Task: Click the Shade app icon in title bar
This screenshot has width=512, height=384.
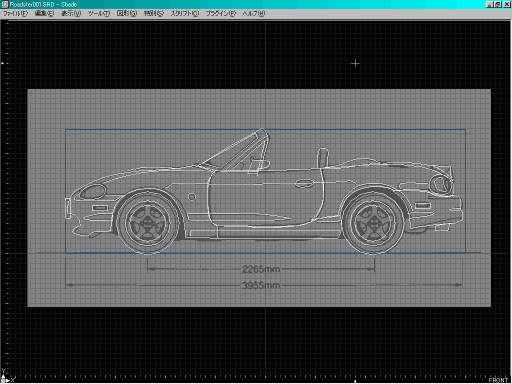Action: click(5, 4)
